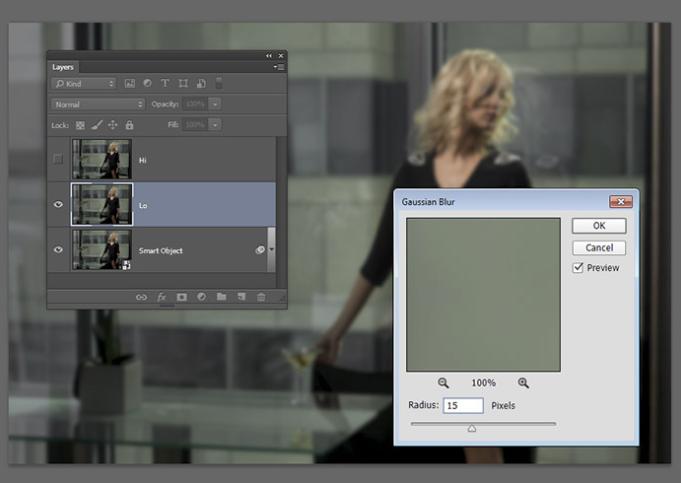The image size is (681, 483).
Task: Uncheck the Preview checkbox
Action: 578,268
